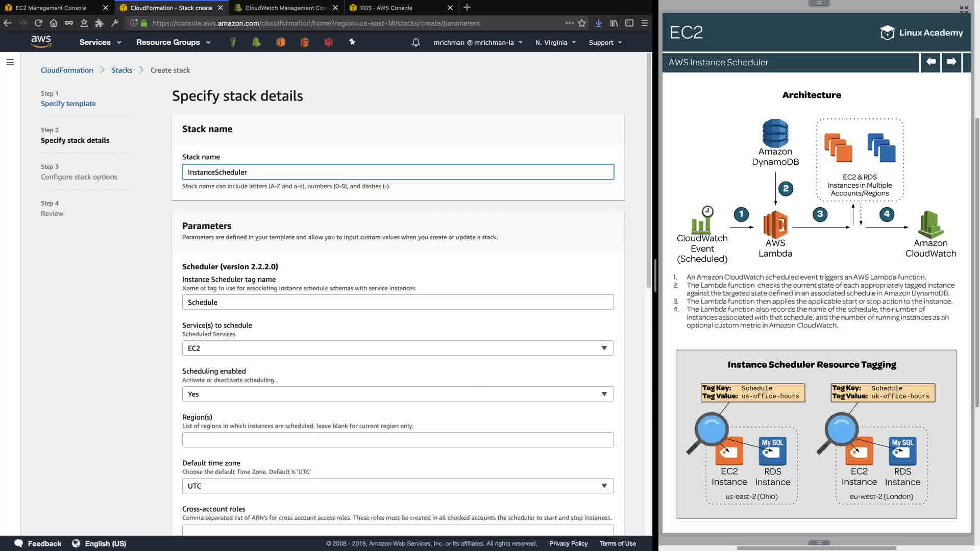The height and width of the screenshot is (551, 980).
Task: Open the Scheduling enabled dropdown
Action: click(398, 394)
